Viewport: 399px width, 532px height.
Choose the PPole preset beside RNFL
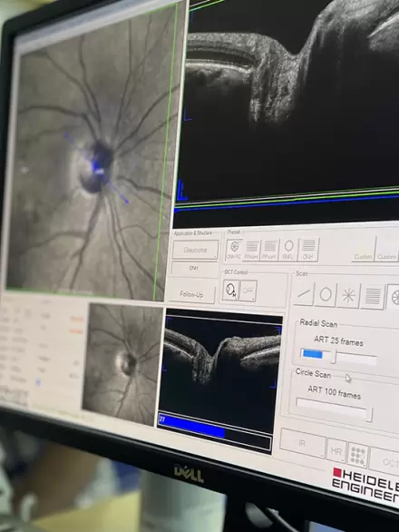[270, 250]
